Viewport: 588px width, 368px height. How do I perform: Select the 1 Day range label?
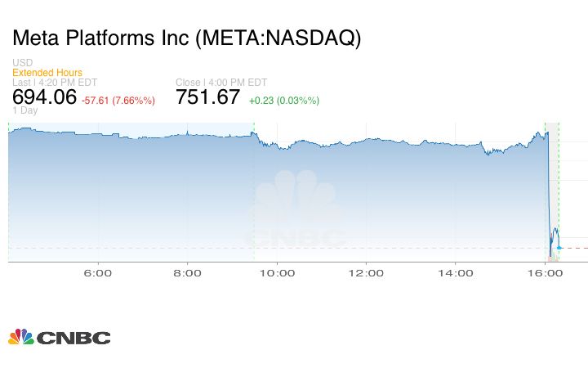tap(24, 110)
